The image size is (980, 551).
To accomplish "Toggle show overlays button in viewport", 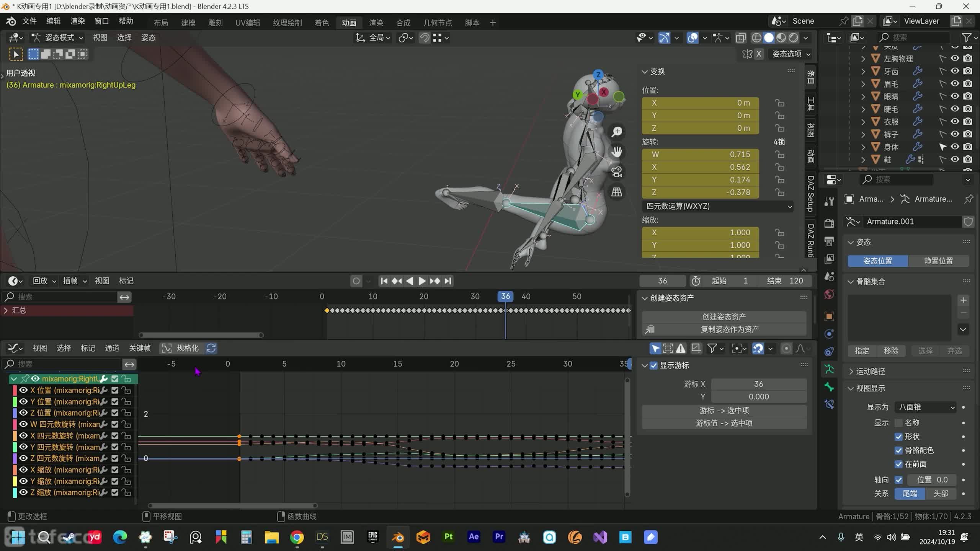I will click(693, 37).
